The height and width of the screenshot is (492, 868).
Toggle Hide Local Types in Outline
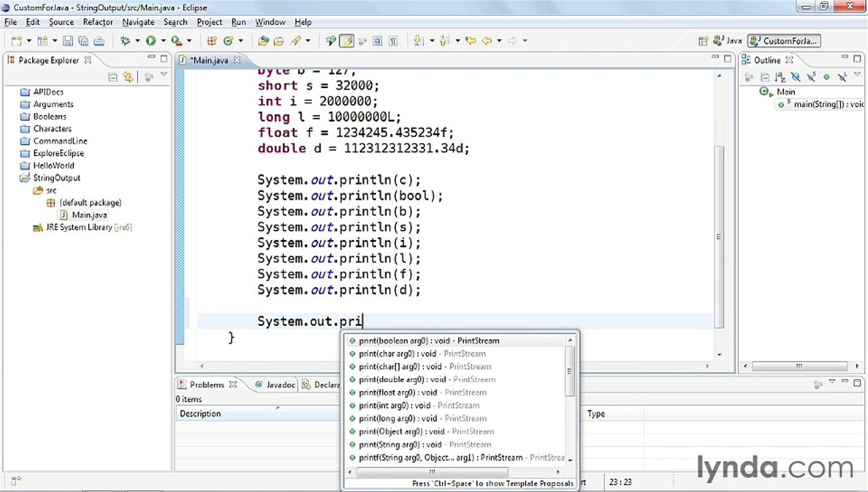pos(842,77)
